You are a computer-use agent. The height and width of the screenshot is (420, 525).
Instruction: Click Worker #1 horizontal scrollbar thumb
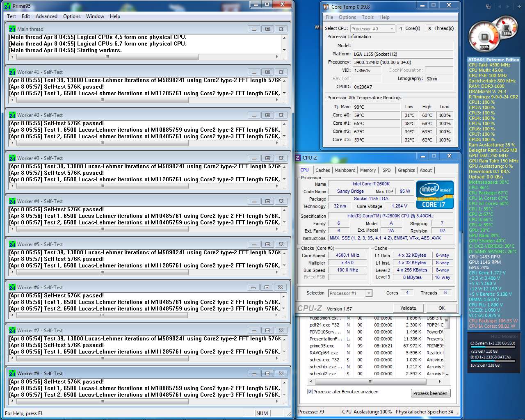click(x=103, y=100)
